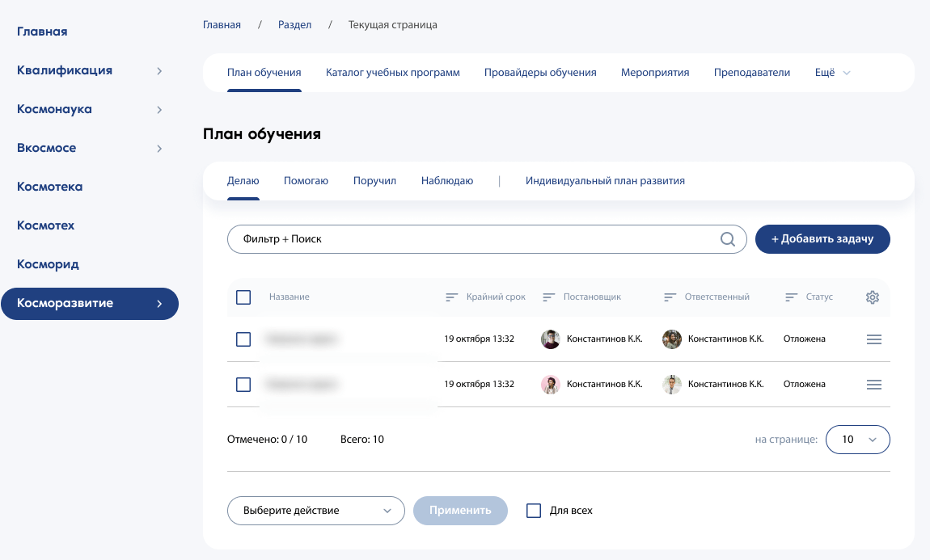This screenshot has height=560, width=930.
Task: Enable the Для всех checkbox
Action: (x=534, y=511)
